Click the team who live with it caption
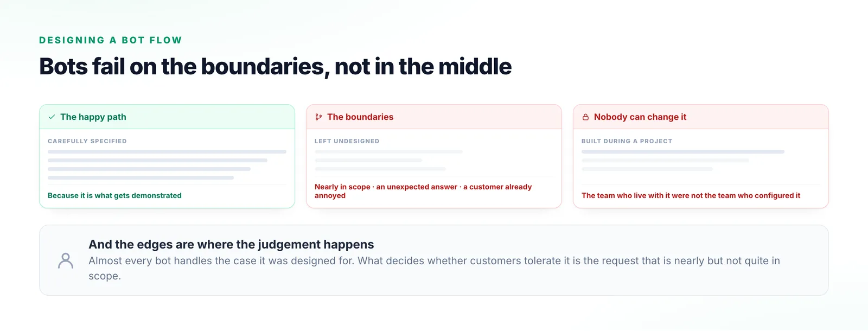Viewport: 868px width, 331px height. [x=691, y=195]
